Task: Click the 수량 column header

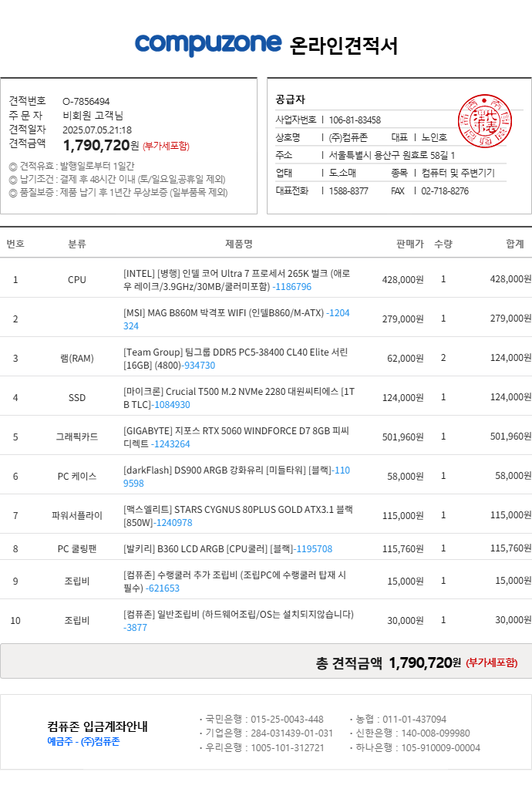Action: [443, 244]
